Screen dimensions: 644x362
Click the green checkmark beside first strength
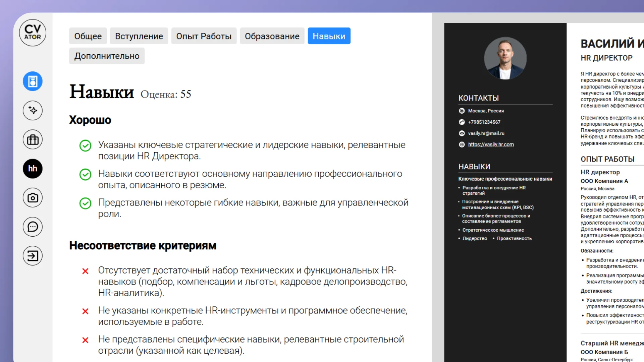click(x=85, y=145)
